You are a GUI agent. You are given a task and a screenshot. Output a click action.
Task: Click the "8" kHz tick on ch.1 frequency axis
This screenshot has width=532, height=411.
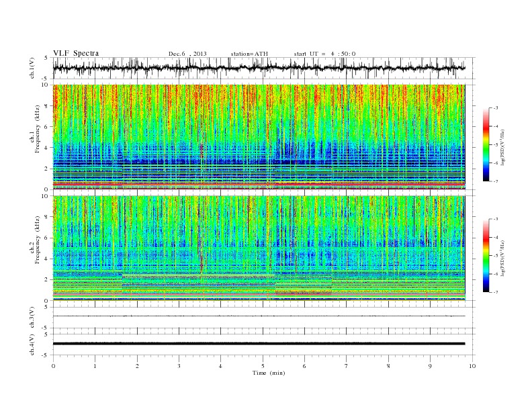pos(46,106)
